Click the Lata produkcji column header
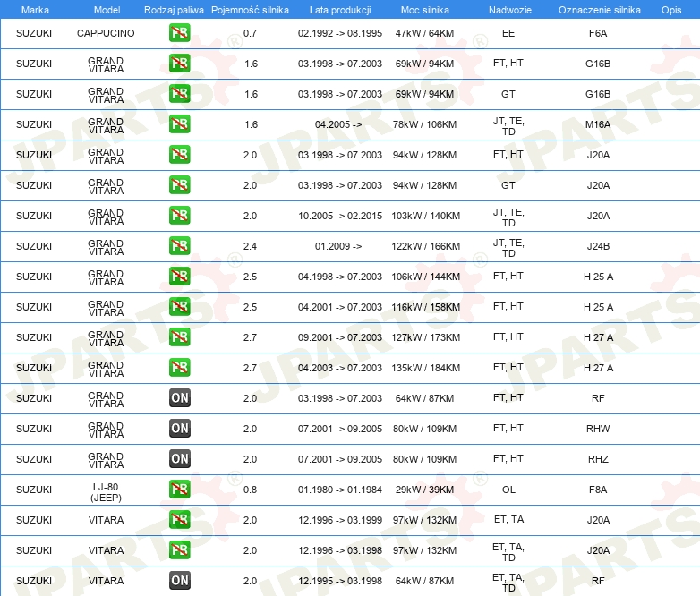This screenshot has height=596, width=700. pos(339,9)
